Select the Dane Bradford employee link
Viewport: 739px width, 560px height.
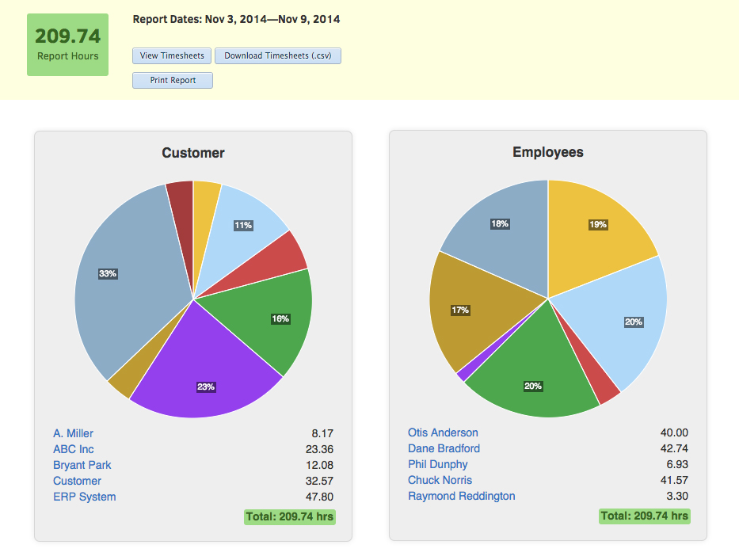[x=444, y=448]
